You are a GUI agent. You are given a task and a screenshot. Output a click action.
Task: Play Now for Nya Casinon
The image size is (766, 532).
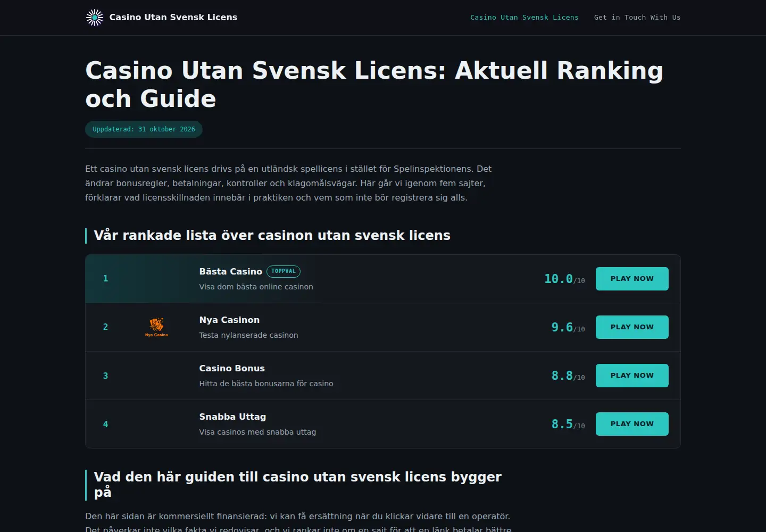[x=632, y=327]
